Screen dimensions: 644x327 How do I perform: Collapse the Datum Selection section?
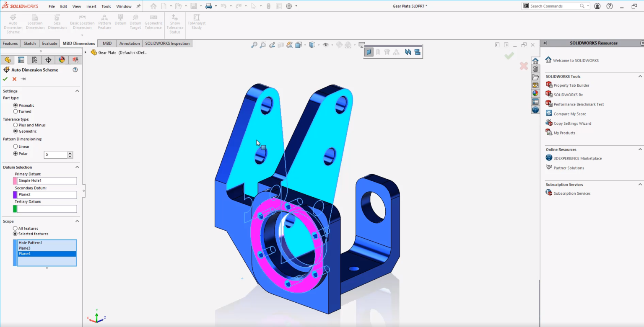(77, 167)
